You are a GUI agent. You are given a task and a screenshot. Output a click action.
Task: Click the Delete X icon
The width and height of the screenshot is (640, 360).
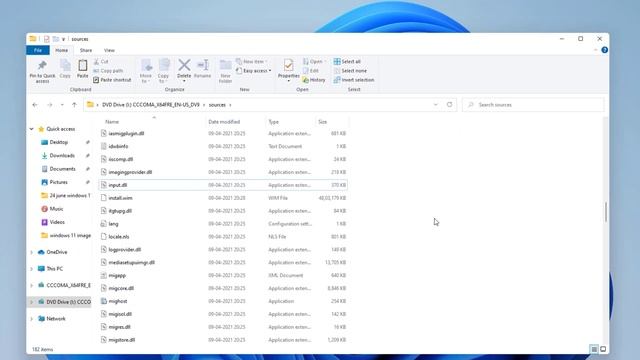tap(184, 65)
